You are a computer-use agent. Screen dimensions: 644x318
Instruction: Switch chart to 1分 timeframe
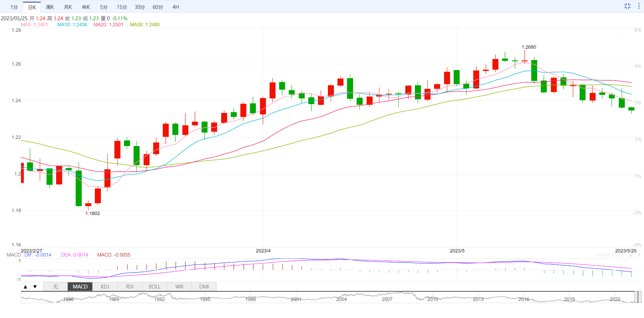click(x=14, y=7)
